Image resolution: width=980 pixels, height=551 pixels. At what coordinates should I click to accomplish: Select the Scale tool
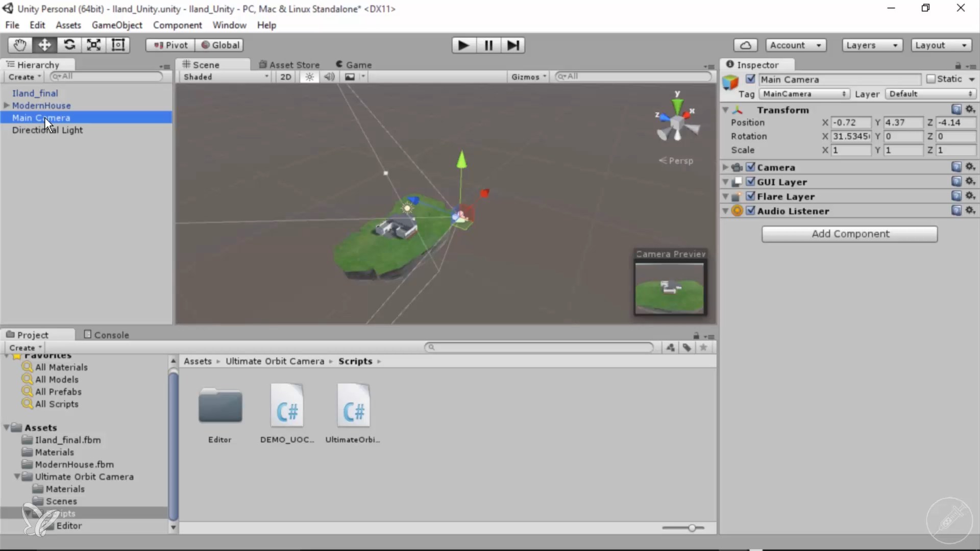click(x=93, y=45)
